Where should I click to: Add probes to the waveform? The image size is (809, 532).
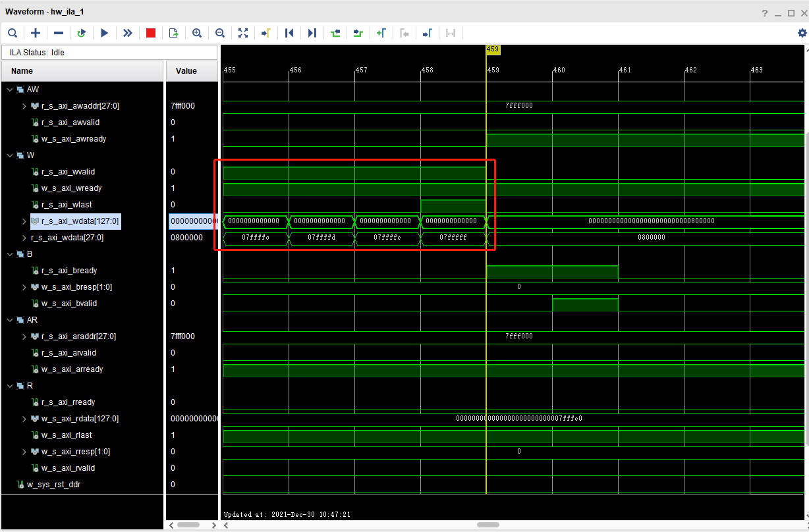click(x=36, y=33)
